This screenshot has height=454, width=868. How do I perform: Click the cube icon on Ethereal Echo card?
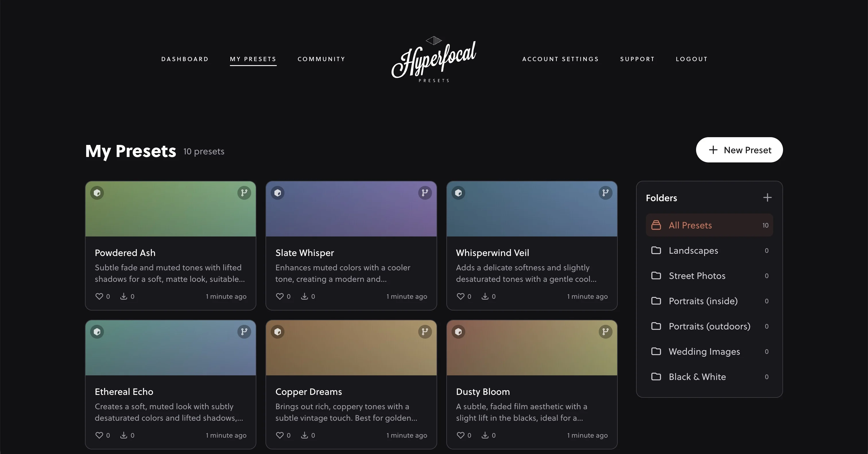97,331
